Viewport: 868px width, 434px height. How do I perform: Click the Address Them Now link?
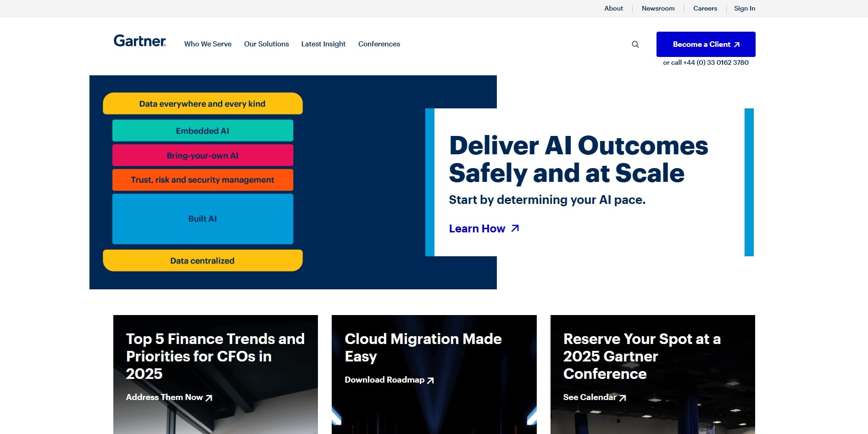pyautogui.click(x=169, y=397)
